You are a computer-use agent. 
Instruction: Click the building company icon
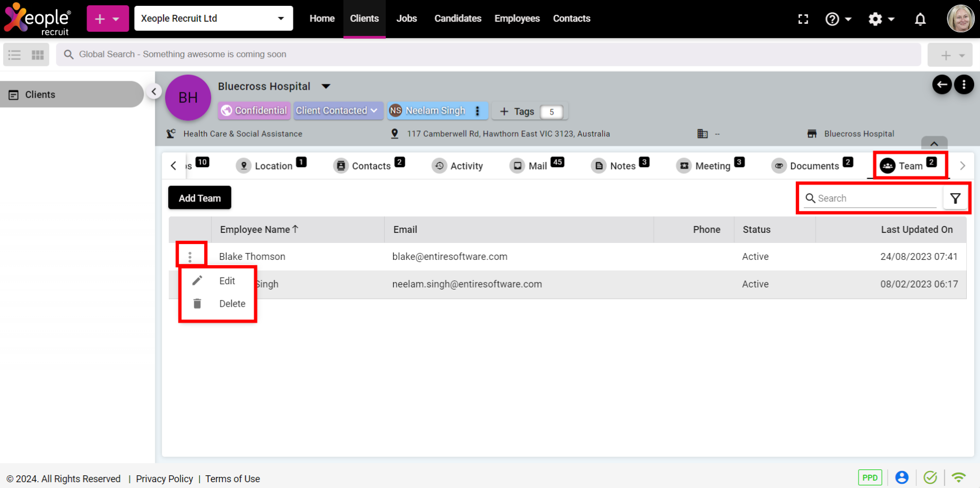tap(703, 134)
